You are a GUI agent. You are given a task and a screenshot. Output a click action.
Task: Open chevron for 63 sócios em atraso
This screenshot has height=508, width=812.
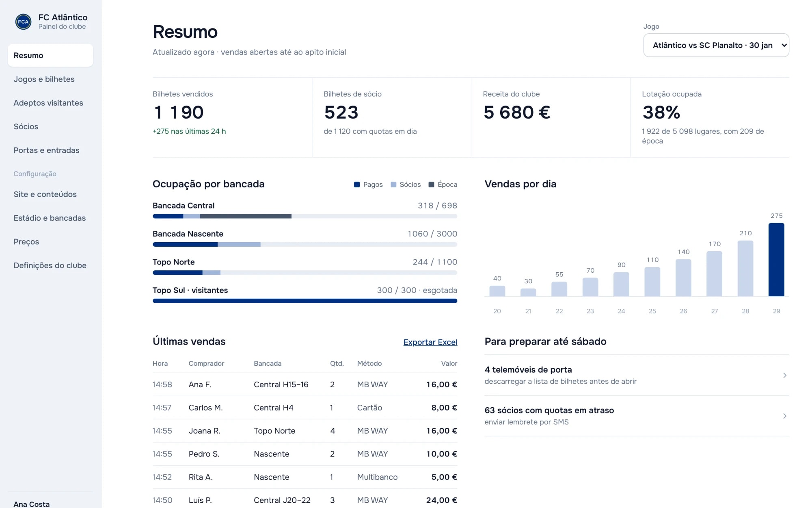click(784, 416)
